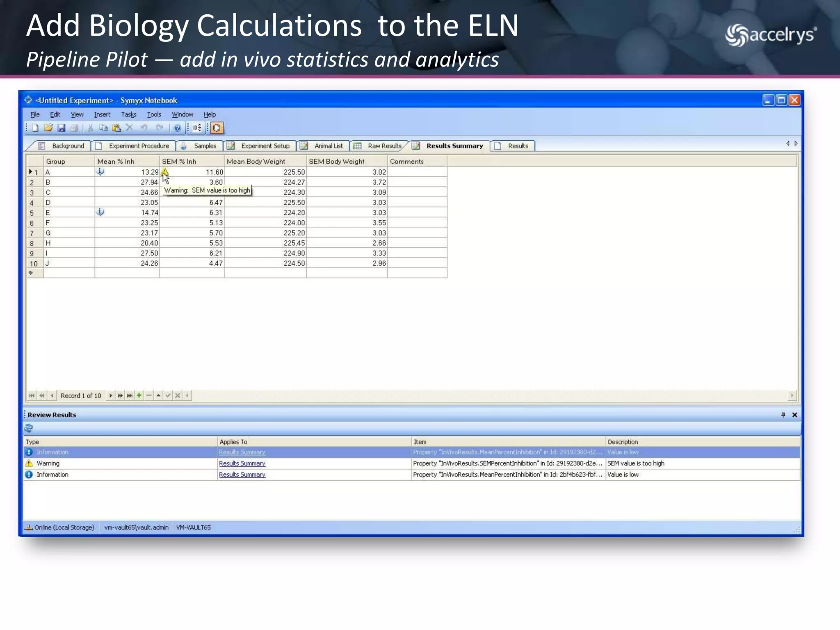Viewport: 840px width, 630px height.
Task: Open the Insert menu
Action: [x=102, y=114]
